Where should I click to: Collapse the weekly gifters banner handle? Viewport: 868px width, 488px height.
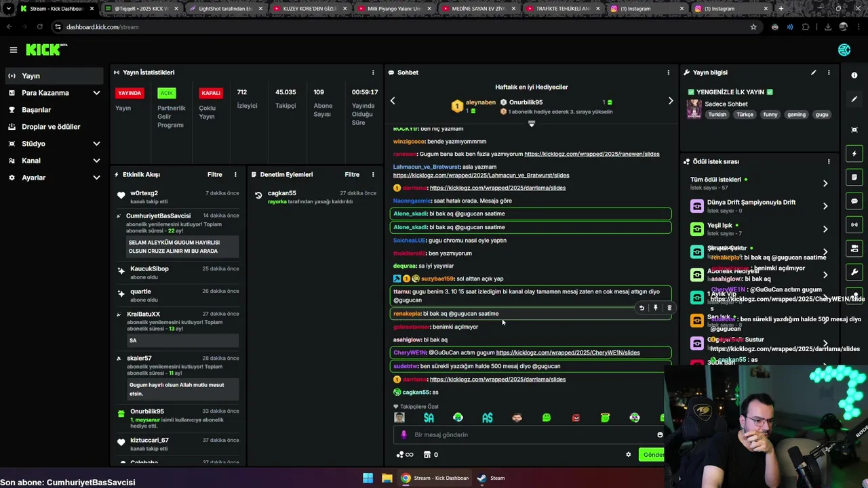click(532, 123)
